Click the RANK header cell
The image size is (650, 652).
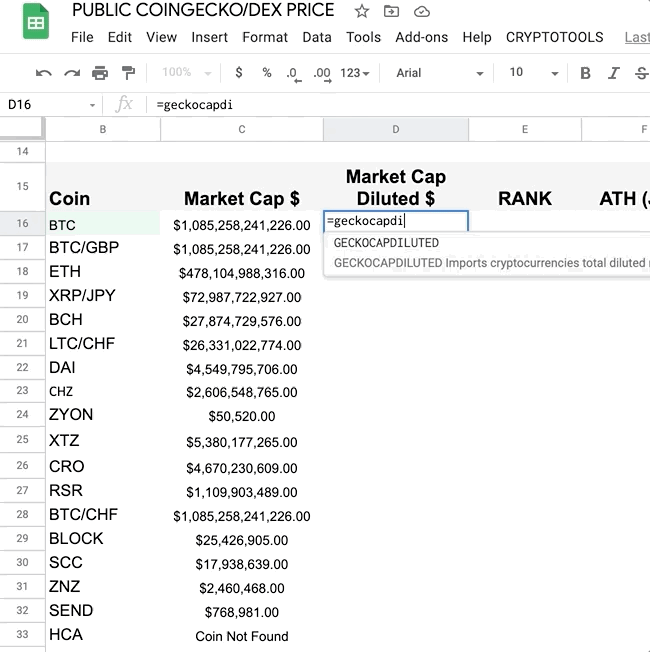pyautogui.click(x=525, y=187)
